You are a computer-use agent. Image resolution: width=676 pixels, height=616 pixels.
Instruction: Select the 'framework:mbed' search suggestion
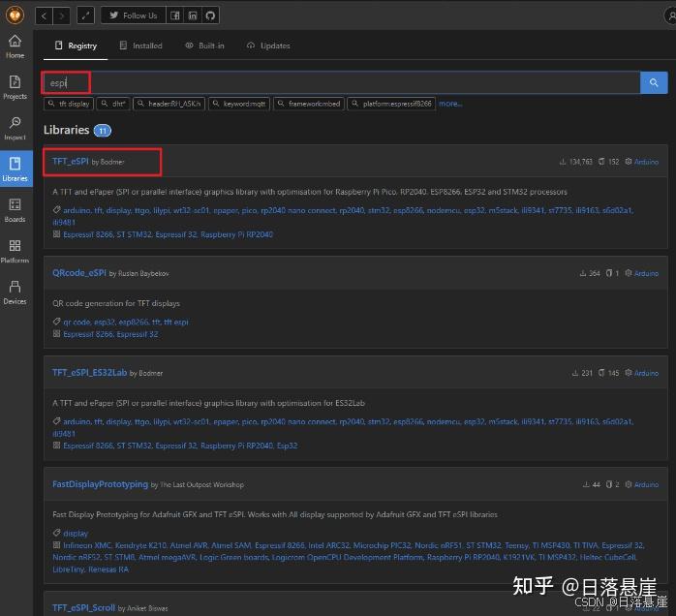(309, 104)
